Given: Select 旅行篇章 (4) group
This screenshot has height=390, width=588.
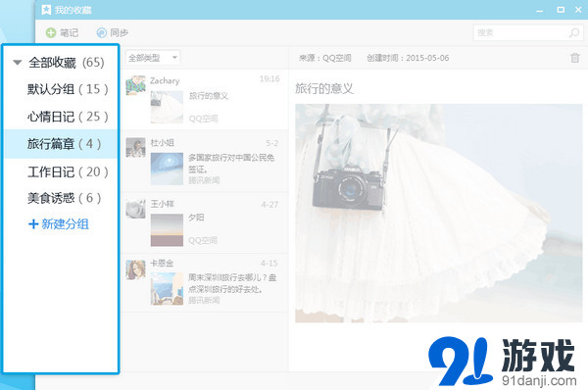Looking at the screenshot, I should pos(61,144).
